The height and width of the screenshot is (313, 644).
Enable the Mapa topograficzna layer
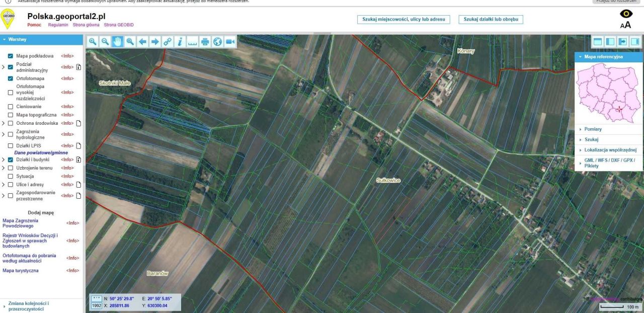coord(11,115)
